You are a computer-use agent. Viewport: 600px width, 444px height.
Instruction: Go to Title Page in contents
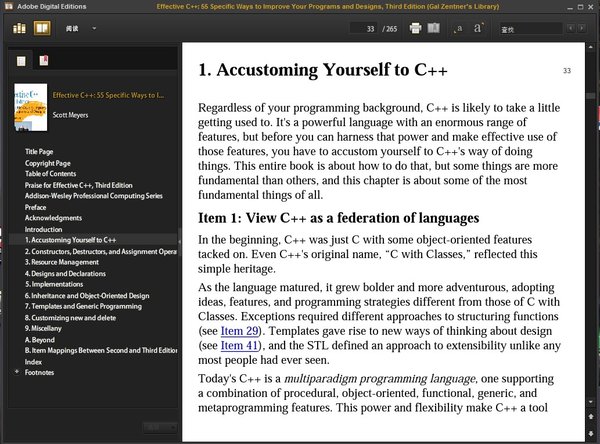click(x=39, y=152)
